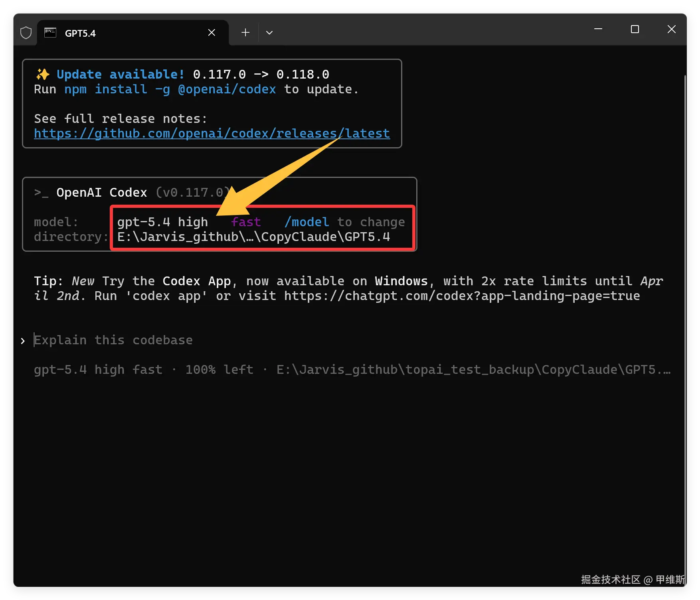Click the '0.118.0' new version number
700x600 pixels.
coord(303,75)
